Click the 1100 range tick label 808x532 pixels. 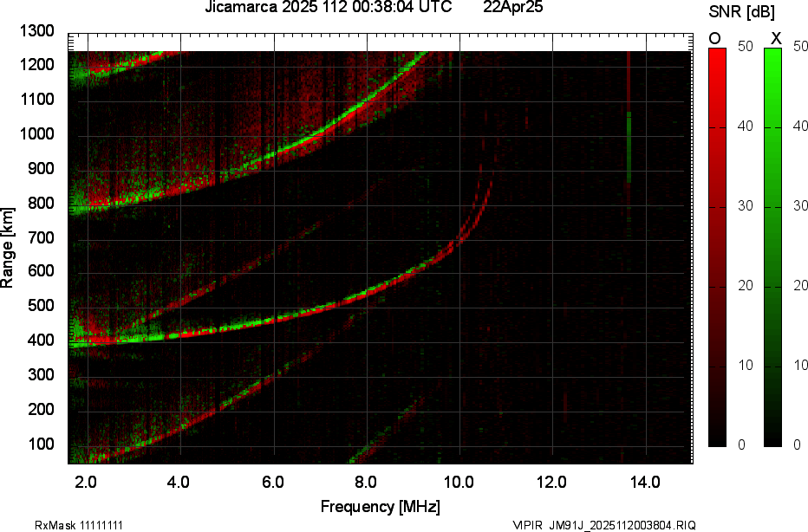pos(36,100)
